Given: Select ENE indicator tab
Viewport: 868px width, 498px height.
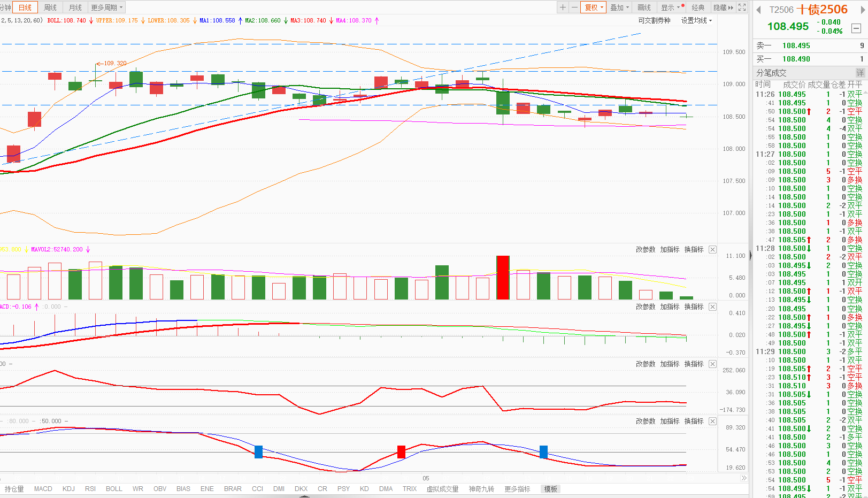Looking at the screenshot, I should (207, 489).
